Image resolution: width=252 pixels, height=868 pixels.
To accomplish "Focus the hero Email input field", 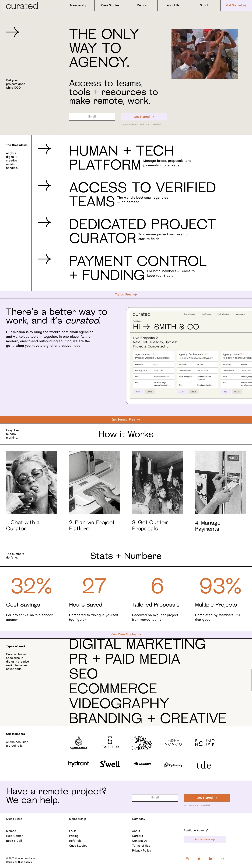I will [x=92, y=117].
